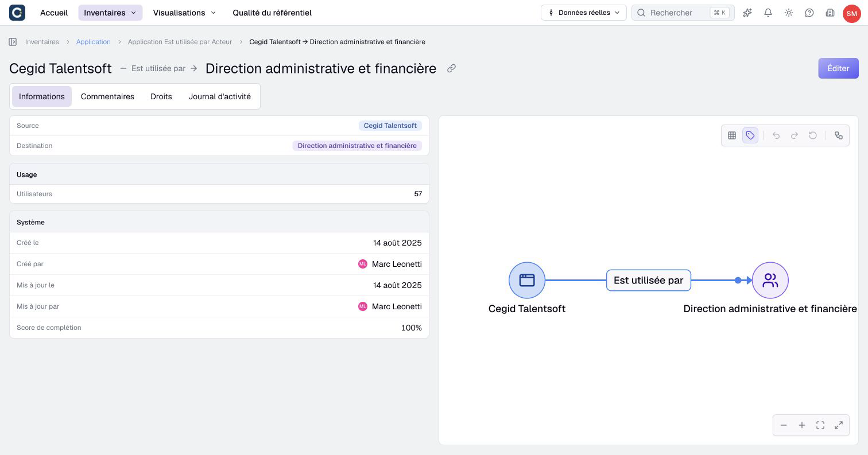
Task: Click the arrow endpoint dot on the edge
Action: pyautogui.click(x=738, y=281)
